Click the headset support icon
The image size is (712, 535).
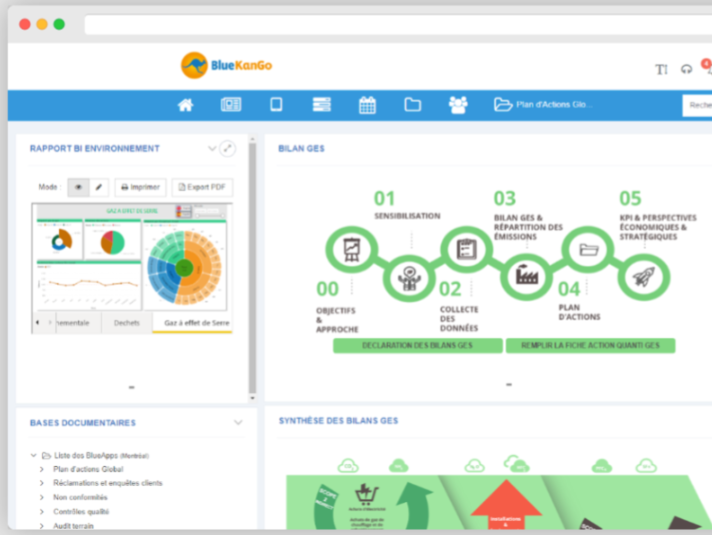pos(686,69)
